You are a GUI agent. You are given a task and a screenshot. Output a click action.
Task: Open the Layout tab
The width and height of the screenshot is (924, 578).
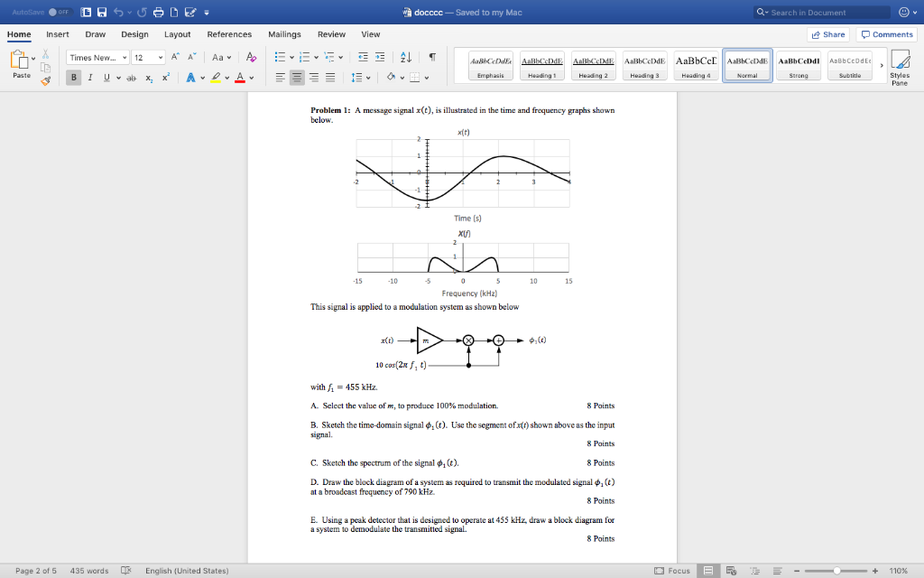point(178,34)
